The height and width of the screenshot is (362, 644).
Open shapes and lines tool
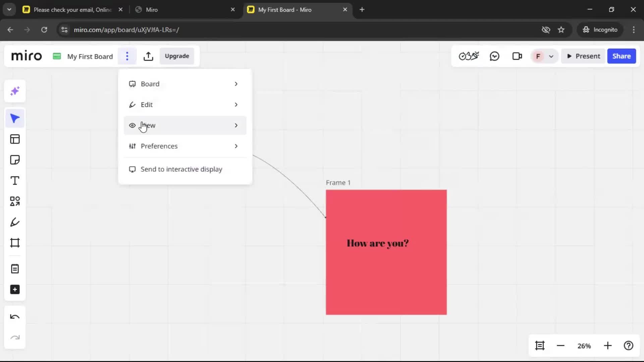pyautogui.click(x=15, y=201)
